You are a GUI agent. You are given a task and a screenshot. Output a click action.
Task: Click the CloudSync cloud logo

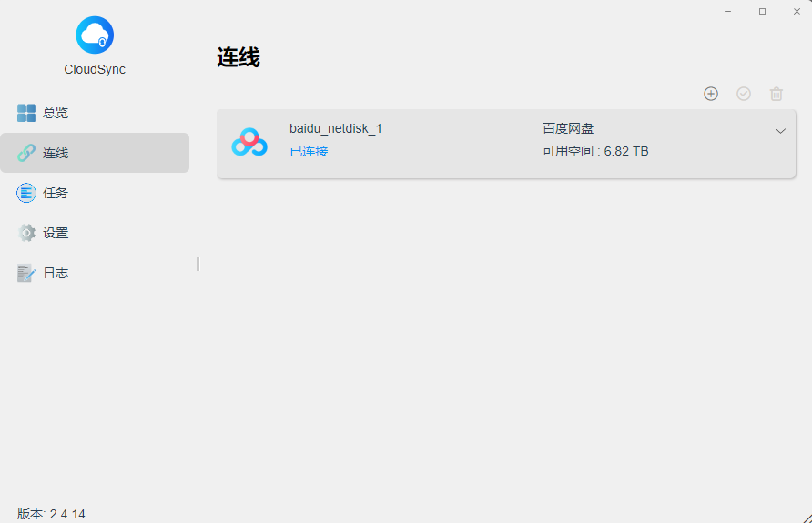[x=95, y=35]
